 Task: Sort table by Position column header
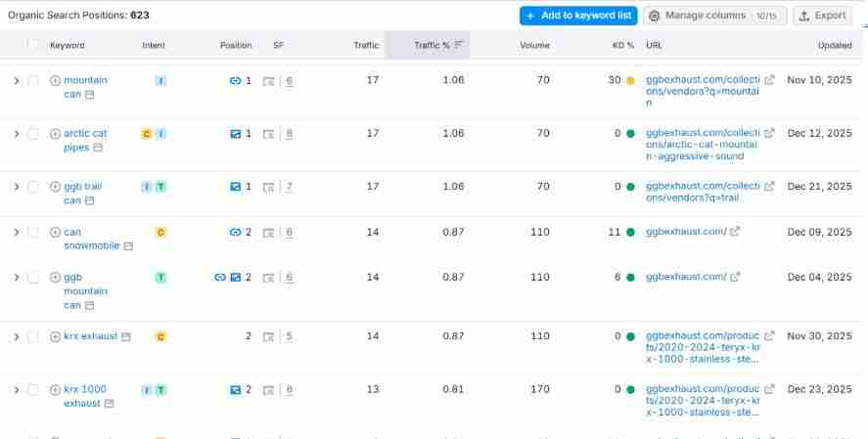(235, 45)
